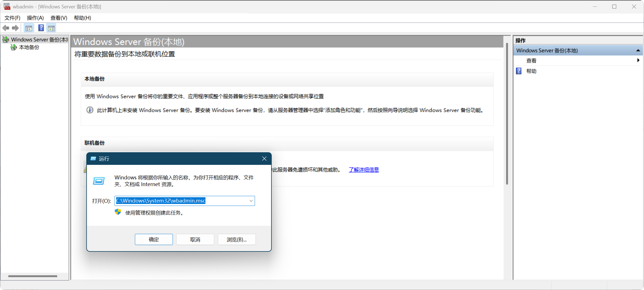Viewport: 644px width, 290px height.
Task: Open the 文件(F) menu
Action: click(x=12, y=18)
